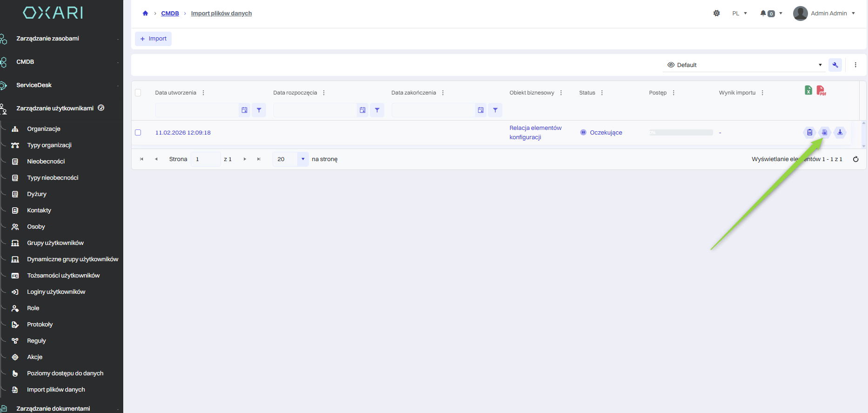Open the PL language dropdown
The image size is (868, 413).
739,14
